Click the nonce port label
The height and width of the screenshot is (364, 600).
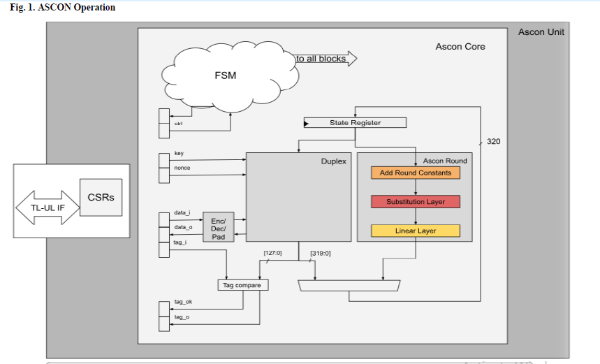[x=182, y=168]
